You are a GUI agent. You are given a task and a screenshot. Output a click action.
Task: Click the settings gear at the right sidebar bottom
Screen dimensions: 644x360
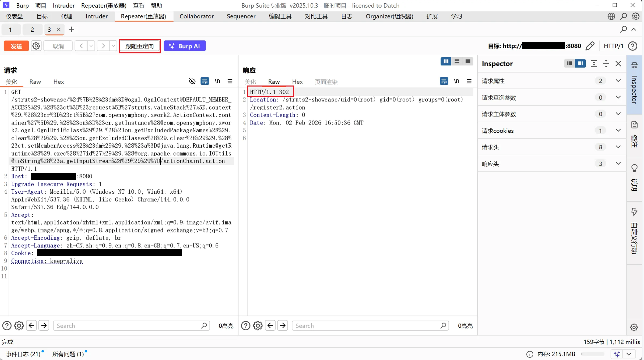[x=634, y=327]
